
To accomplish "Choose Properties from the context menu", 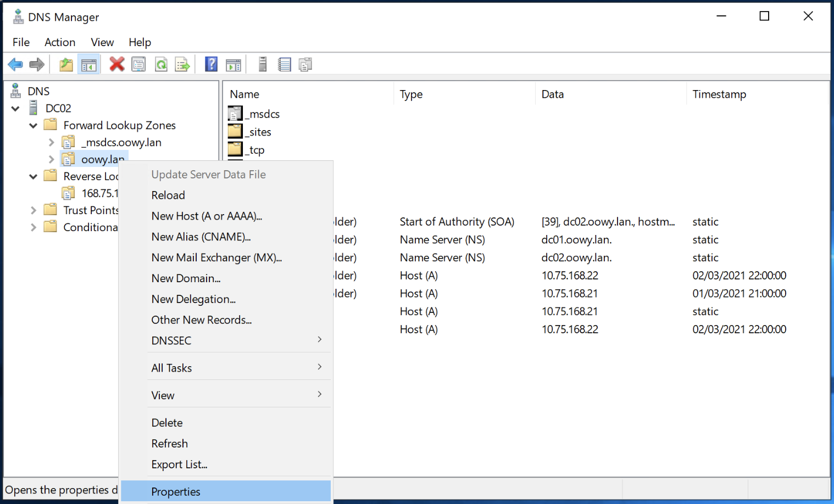I will pos(176,491).
